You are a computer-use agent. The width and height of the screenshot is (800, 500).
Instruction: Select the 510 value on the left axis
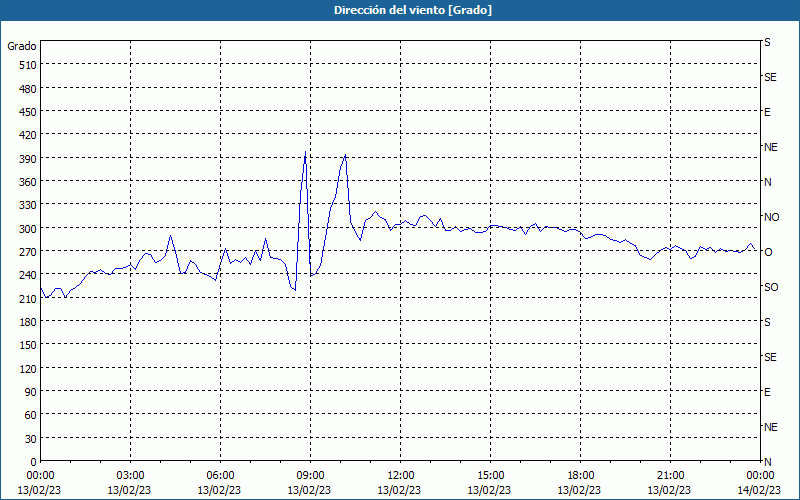pos(28,65)
